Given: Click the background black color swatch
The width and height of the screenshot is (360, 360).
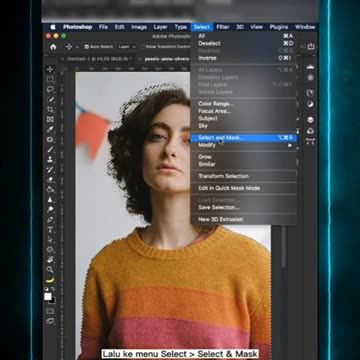Looking at the screenshot, I should (x=53, y=301).
